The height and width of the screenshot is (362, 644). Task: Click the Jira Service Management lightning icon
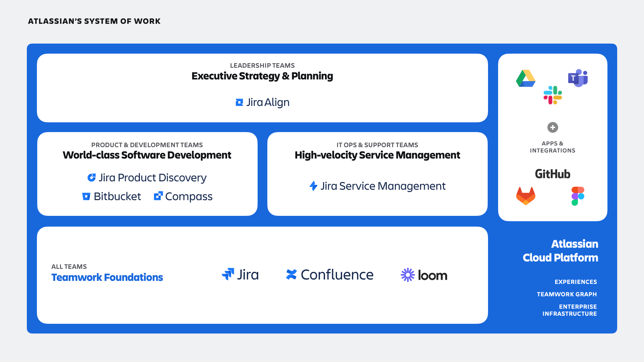(x=313, y=186)
